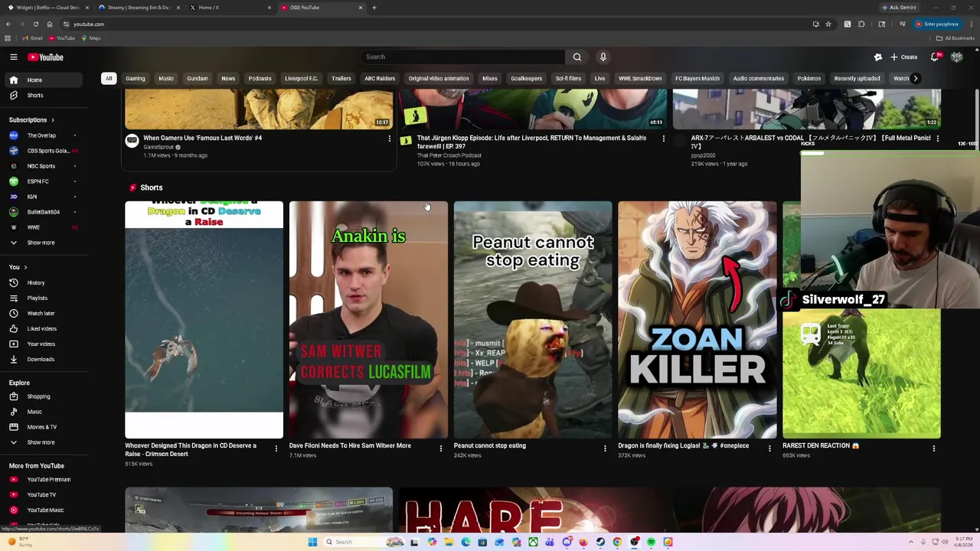
Task: Select the Gaming filter chip
Action: click(x=136, y=78)
